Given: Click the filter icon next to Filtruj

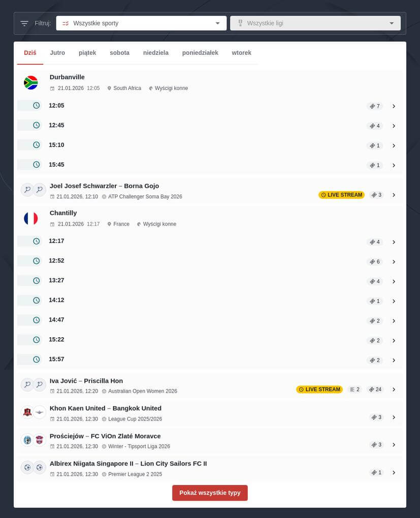Looking at the screenshot, I should coord(24,23).
